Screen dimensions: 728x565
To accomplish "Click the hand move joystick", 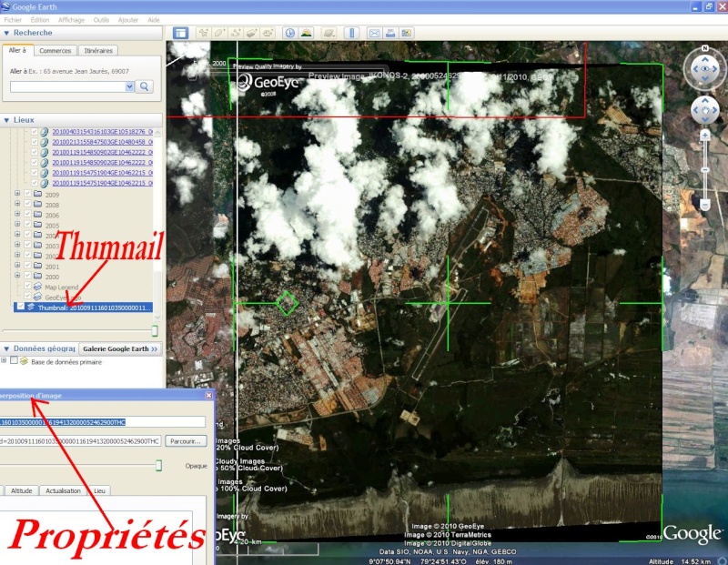I will pos(704,110).
